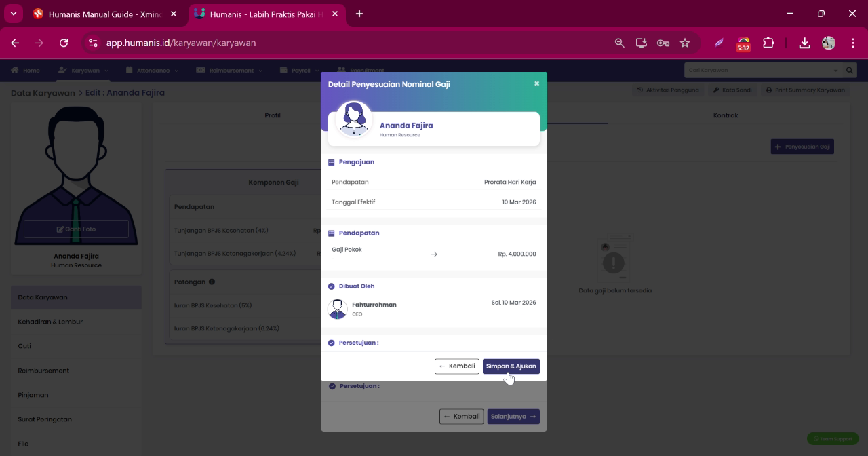Click the Selanjutnya button behind the dialog
This screenshot has width=868, height=456.
point(513,417)
